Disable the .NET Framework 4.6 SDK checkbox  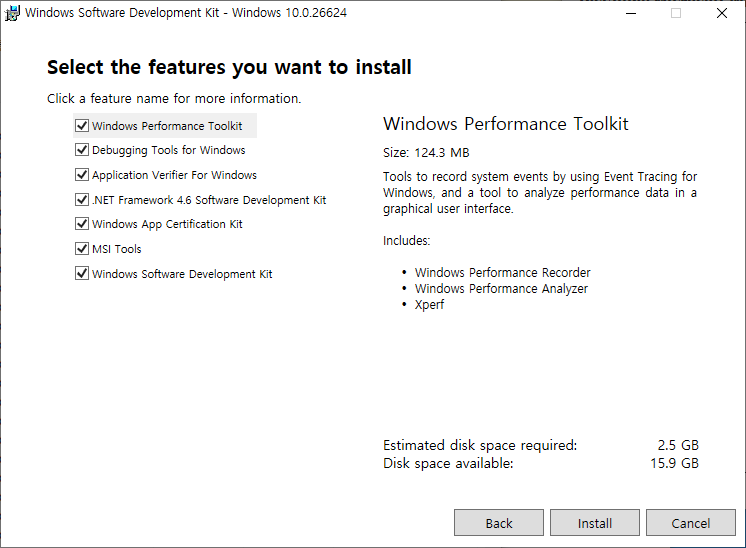82,200
